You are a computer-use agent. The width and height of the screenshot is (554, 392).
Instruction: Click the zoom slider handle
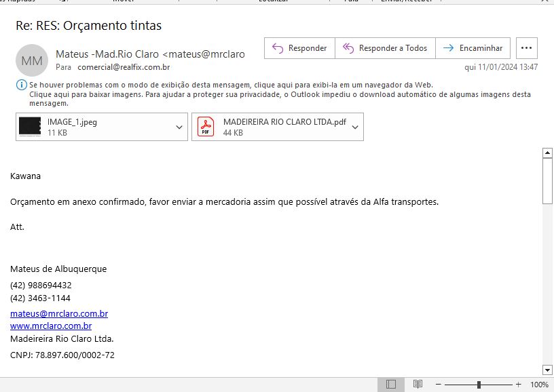point(479,385)
